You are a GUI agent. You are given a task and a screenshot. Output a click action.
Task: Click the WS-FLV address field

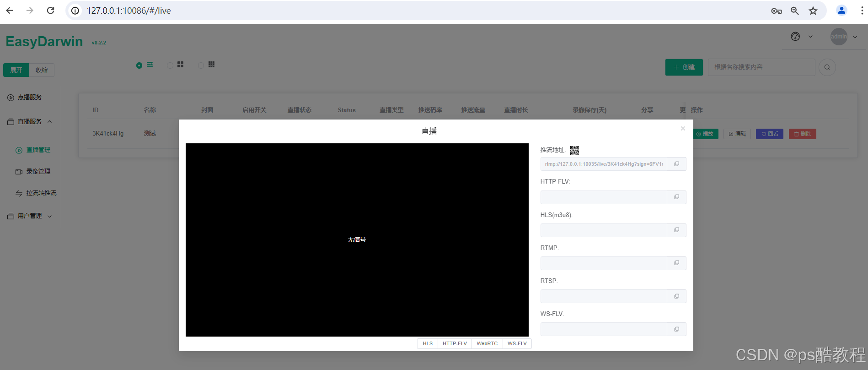[604, 329]
